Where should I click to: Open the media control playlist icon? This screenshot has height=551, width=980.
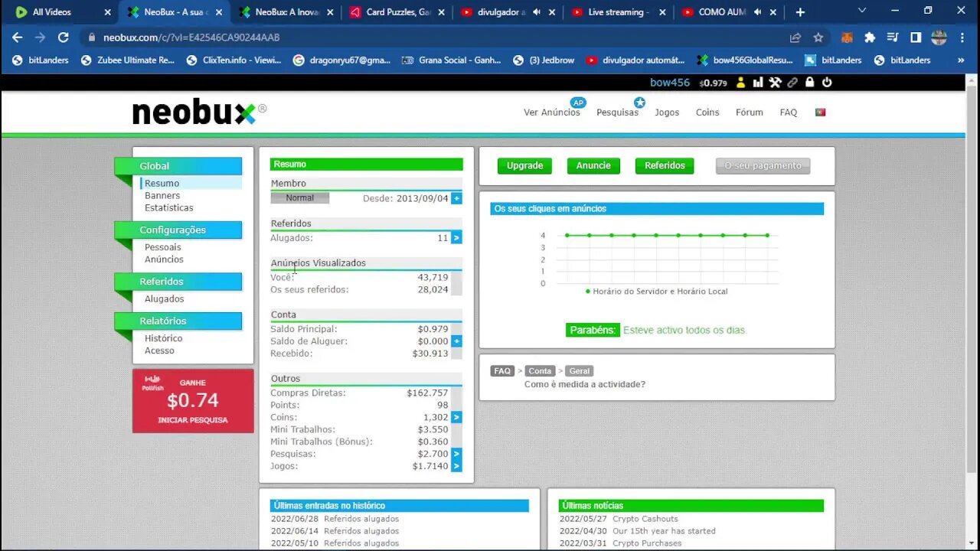[893, 37]
